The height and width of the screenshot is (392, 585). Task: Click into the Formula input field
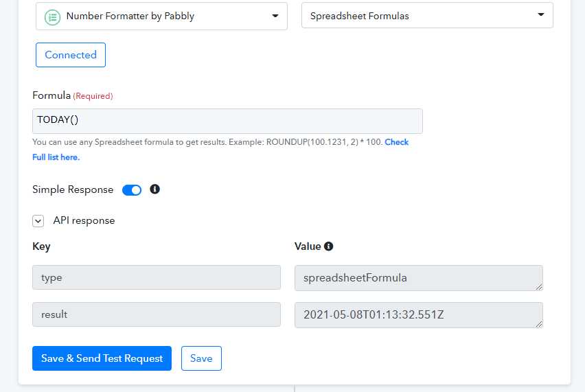point(227,121)
